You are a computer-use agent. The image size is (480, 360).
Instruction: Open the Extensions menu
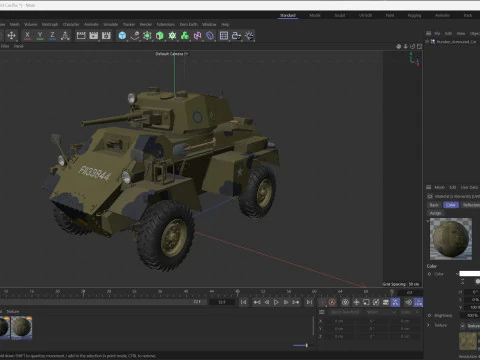coord(166,24)
